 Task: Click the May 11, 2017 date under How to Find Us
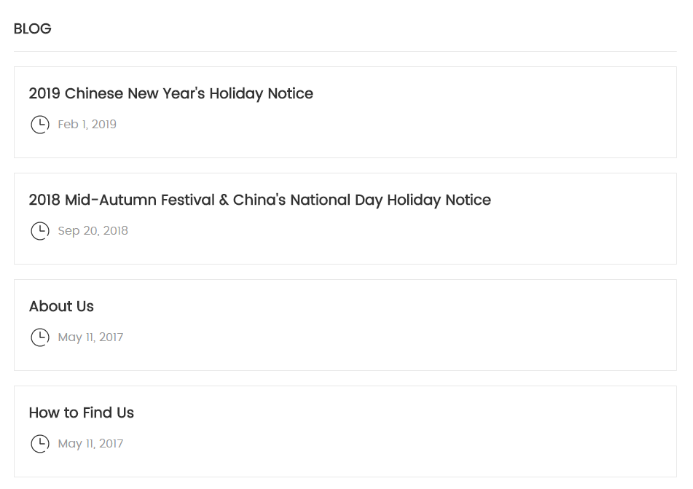point(90,443)
